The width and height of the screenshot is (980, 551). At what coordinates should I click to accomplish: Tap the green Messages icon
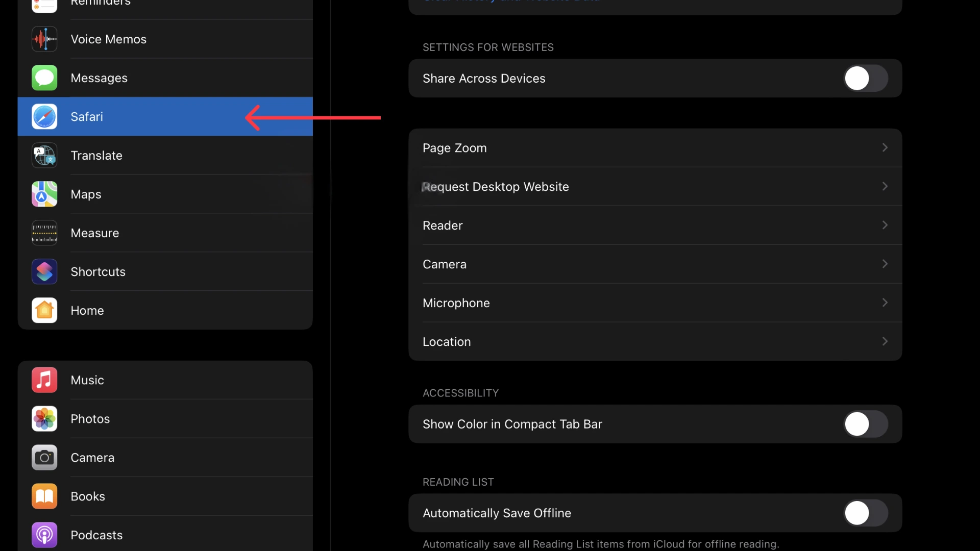point(44,78)
